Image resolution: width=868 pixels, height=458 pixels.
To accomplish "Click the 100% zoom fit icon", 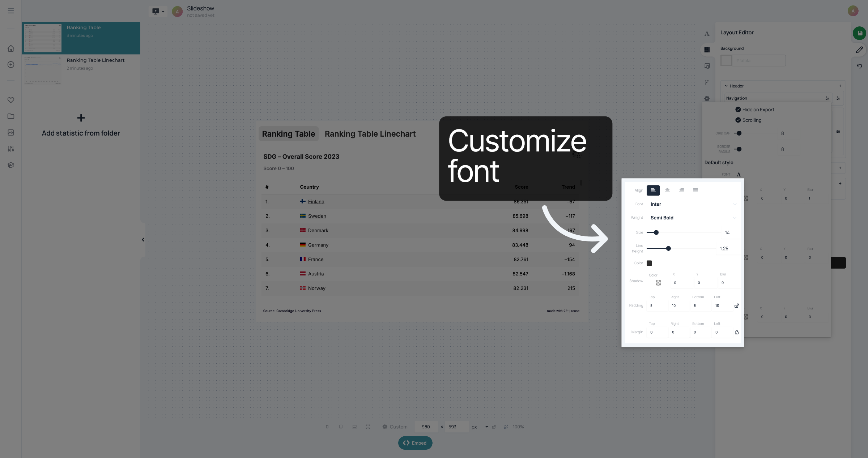I will pos(506,427).
